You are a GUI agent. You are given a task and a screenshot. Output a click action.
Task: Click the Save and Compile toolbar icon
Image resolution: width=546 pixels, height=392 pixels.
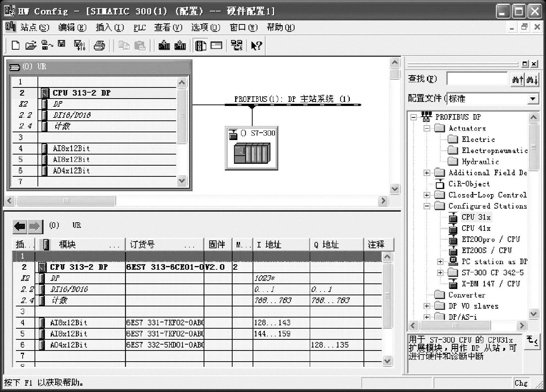pos(80,45)
